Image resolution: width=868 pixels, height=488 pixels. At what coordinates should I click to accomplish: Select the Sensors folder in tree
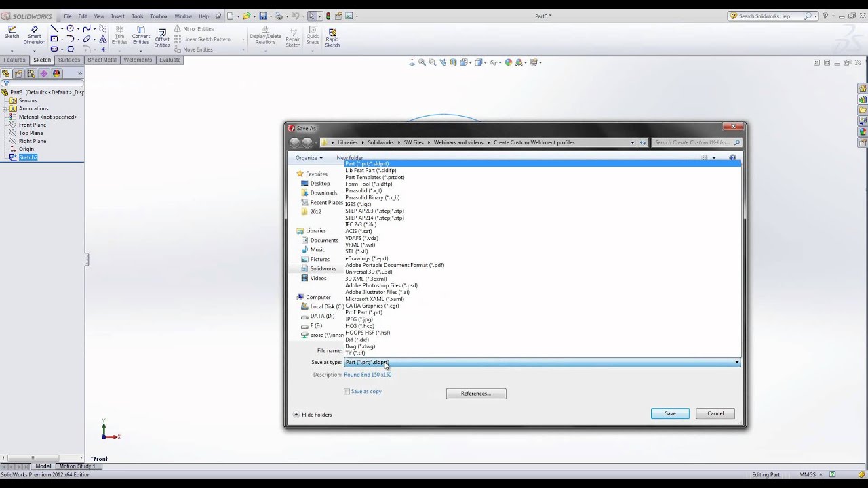click(x=28, y=100)
